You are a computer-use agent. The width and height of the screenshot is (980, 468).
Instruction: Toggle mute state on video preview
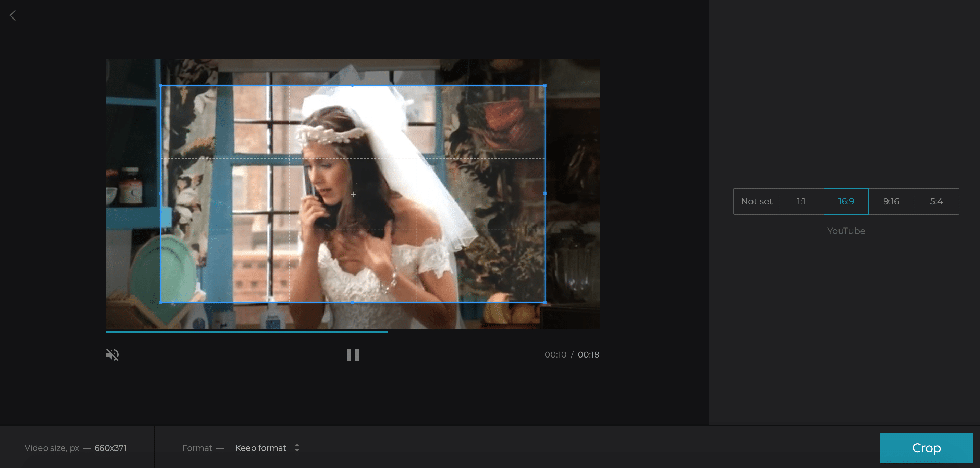tap(113, 354)
